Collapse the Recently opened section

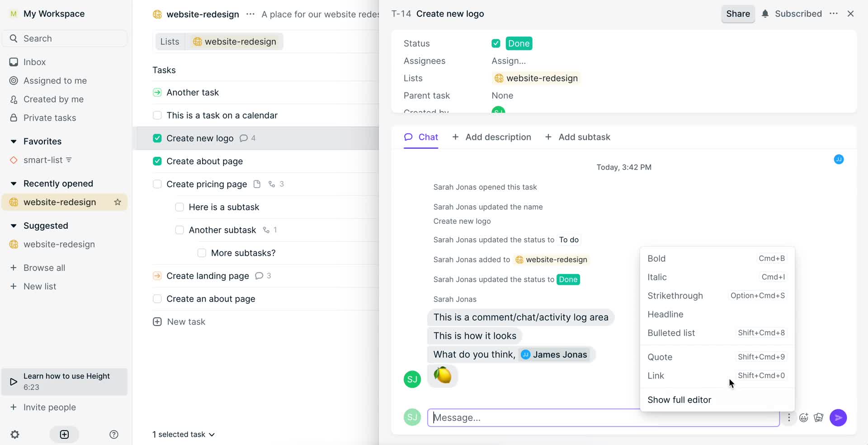pos(14,184)
